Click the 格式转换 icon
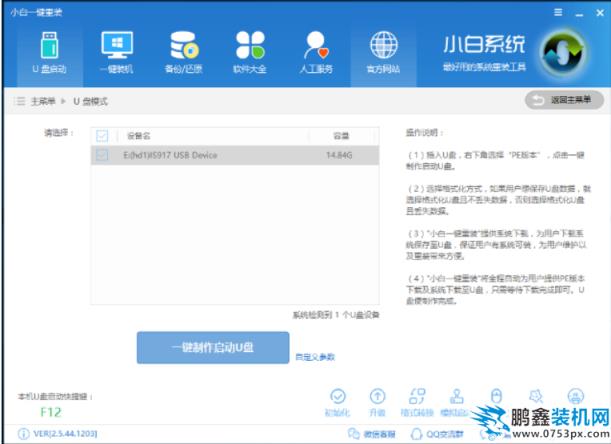 coord(417,396)
